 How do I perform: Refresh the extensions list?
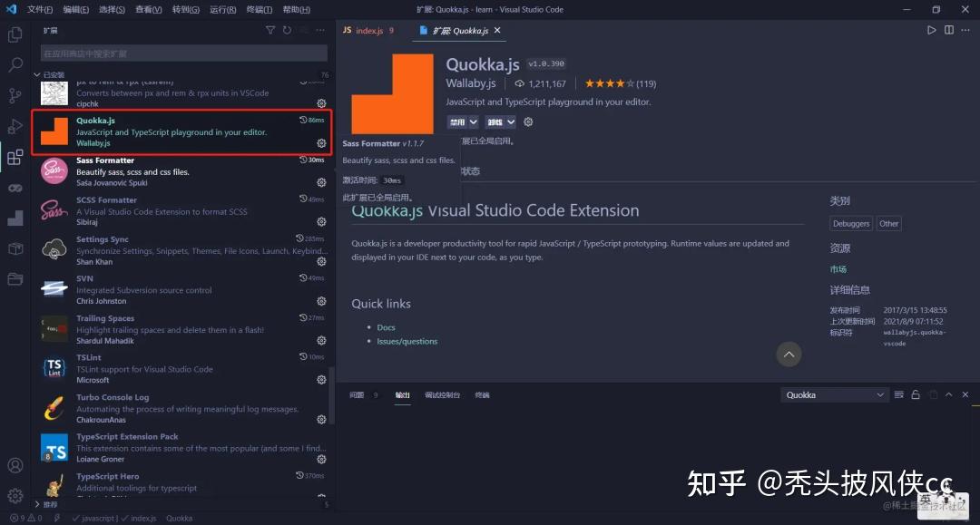click(287, 30)
